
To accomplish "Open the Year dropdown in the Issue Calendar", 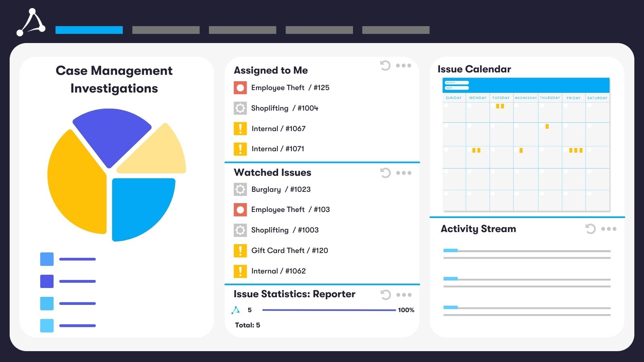I will point(456,87).
